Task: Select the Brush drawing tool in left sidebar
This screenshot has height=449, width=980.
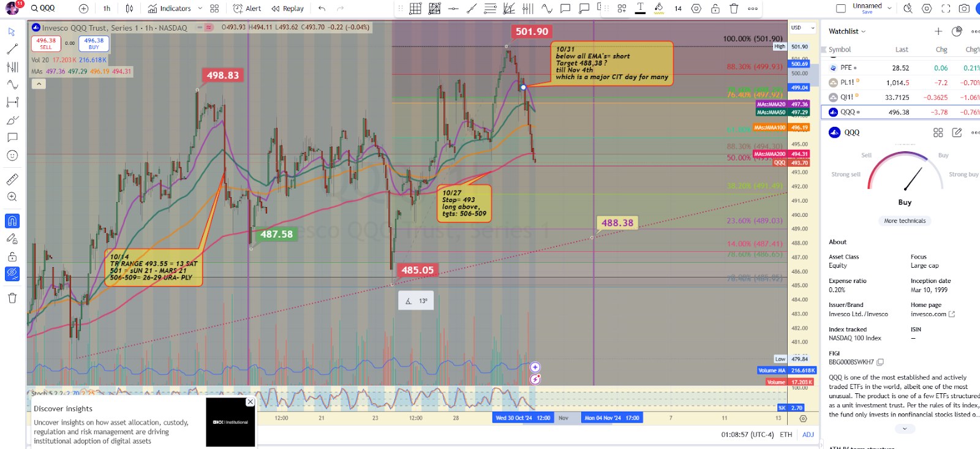Action: point(12,120)
